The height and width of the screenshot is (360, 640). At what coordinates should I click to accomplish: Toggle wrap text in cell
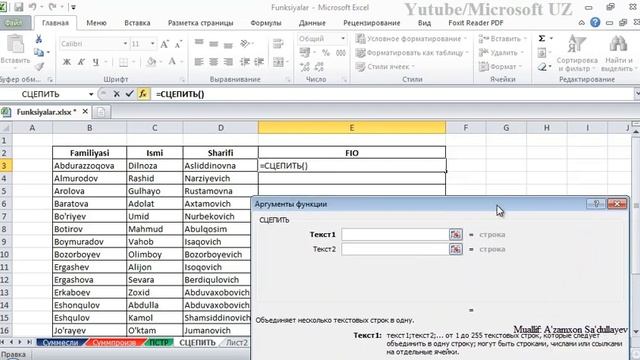278,43
